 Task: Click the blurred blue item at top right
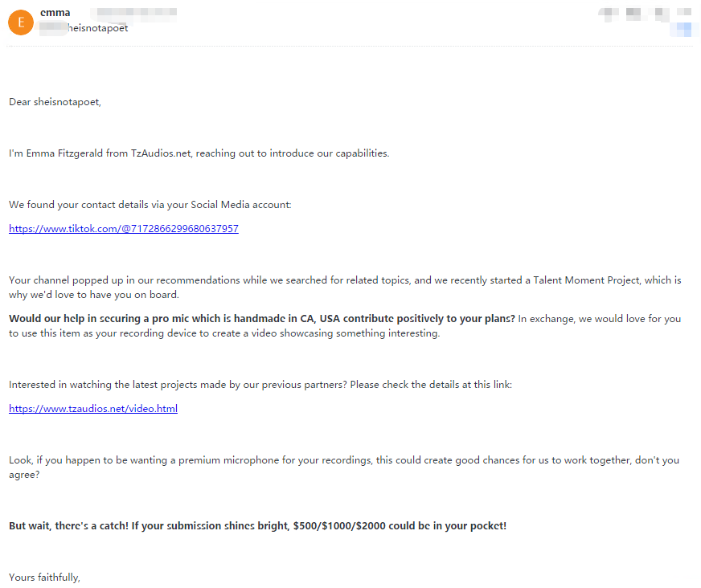[x=684, y=30]
